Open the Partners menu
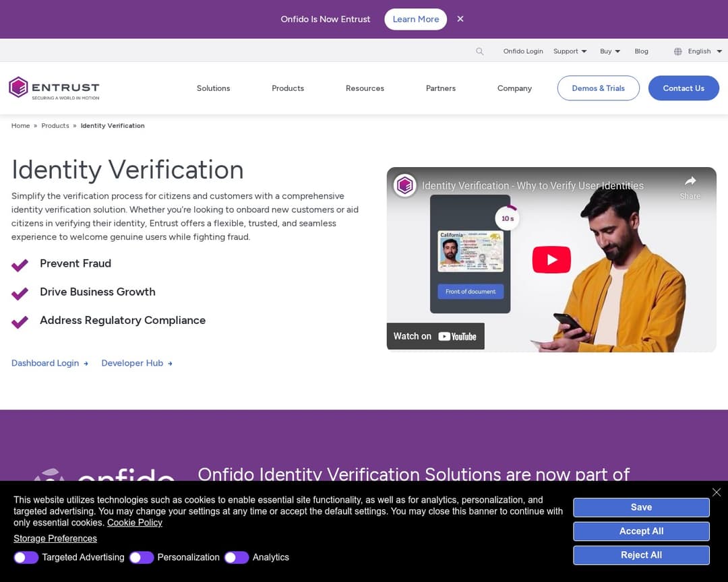The width and height of the screenshot is (728, 582). pos(441,88)
